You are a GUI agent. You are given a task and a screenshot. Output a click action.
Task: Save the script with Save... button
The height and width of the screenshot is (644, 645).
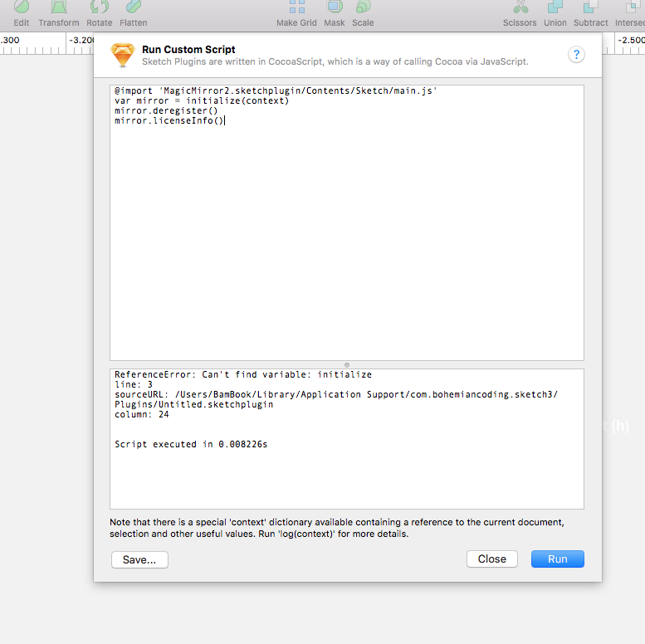coord(139,559)
